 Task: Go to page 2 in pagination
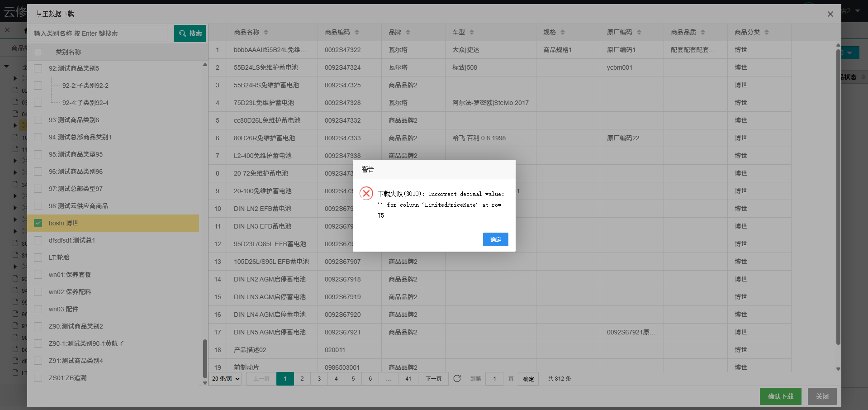pos(302,379)
